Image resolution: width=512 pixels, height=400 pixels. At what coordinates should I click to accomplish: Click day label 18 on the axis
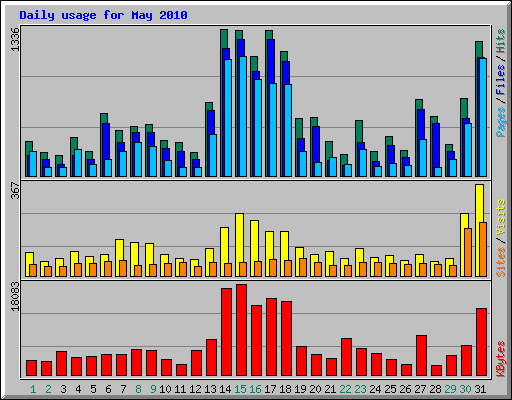coord(285,389)
